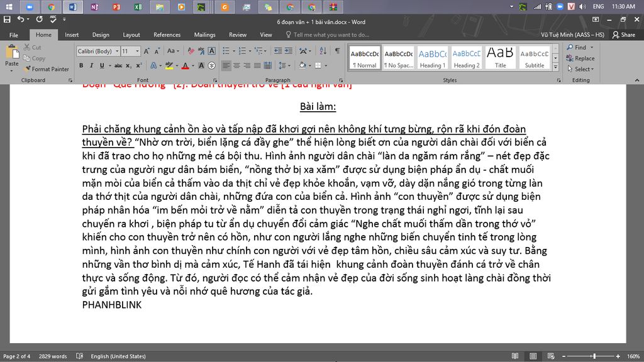Switch to the Mailings tab
Image resolution: width=644 pixels, height=362 pixels.
coord(204,35)
